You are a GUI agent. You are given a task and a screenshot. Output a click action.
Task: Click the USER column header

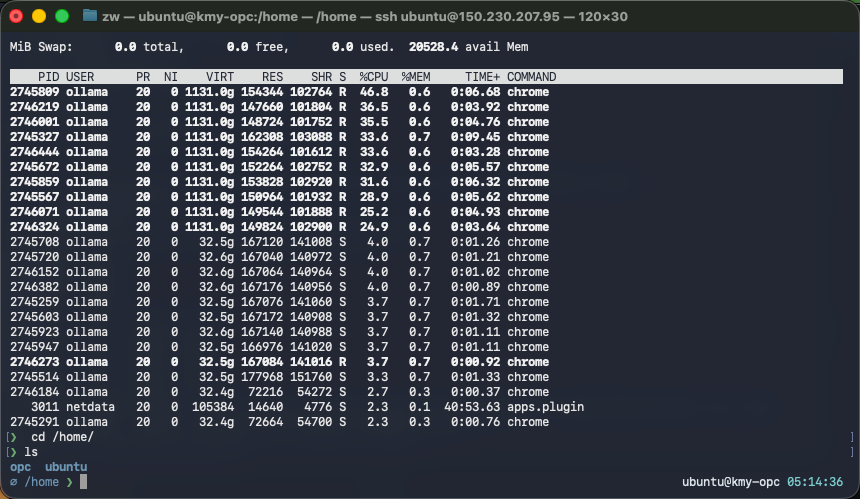(x=80, y=77)
